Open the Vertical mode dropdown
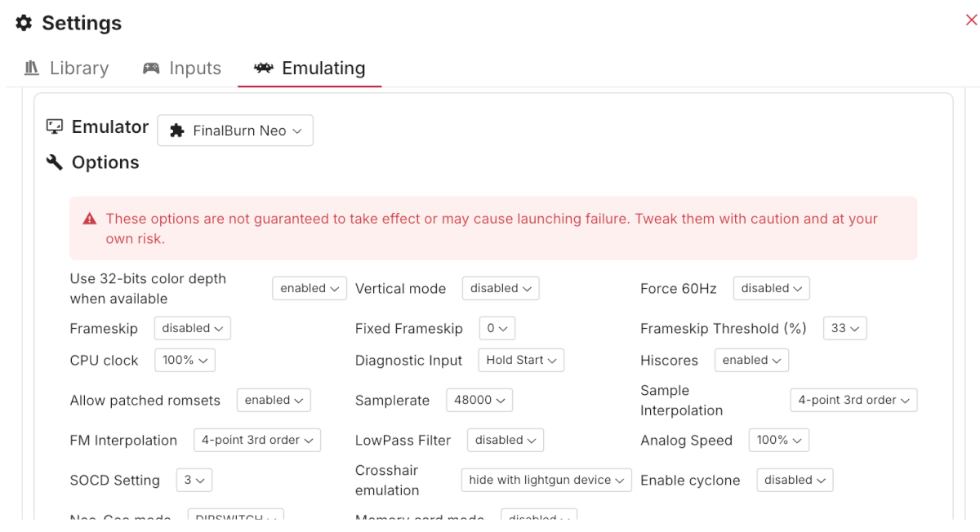This screenshot has width=980, height=532. pos(500,288)
